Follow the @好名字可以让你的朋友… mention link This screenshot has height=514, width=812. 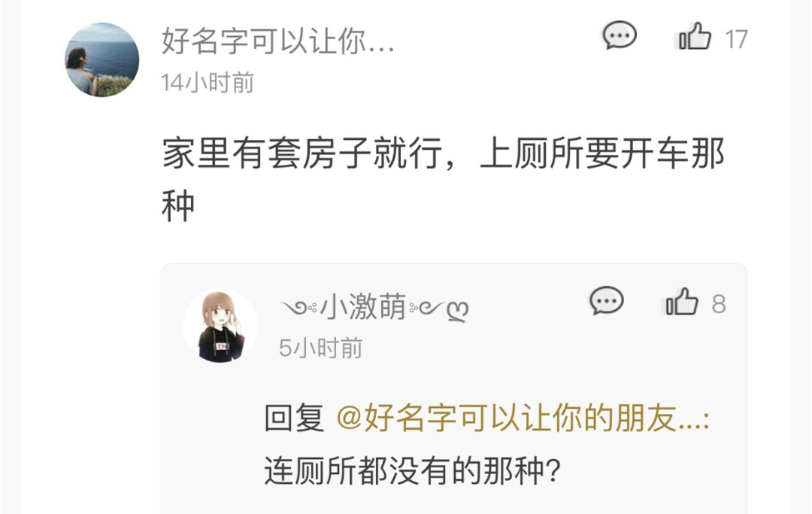coord(523,418)
